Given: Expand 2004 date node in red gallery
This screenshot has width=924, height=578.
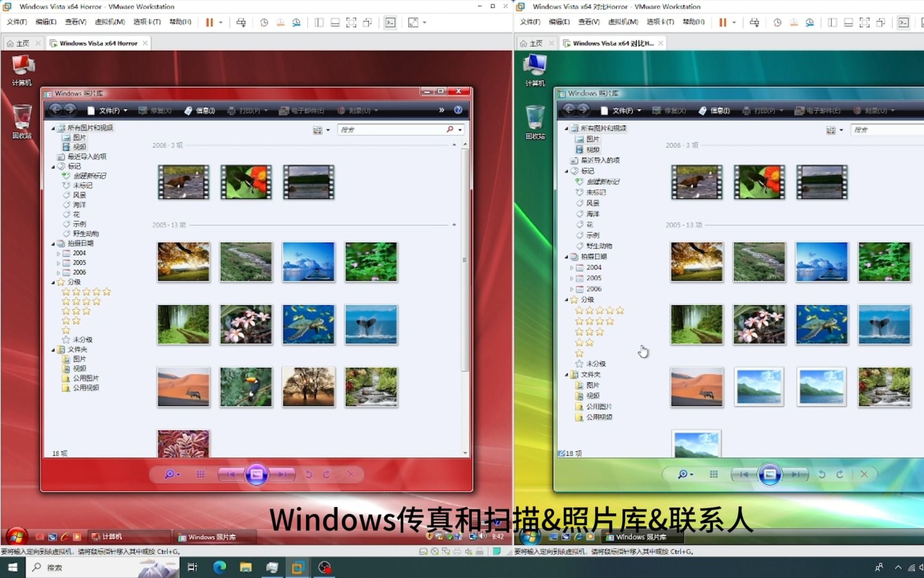Looking at the screenshot, I should click(58, 253).
